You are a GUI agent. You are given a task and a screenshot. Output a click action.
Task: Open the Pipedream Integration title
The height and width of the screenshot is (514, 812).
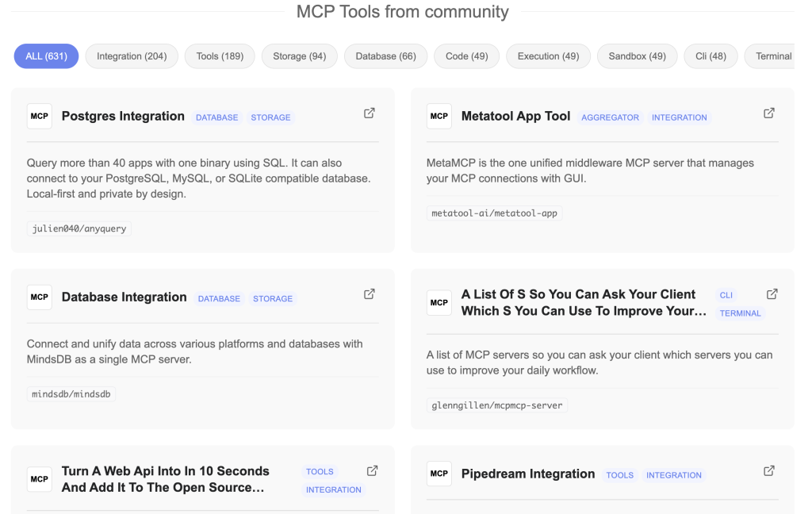pyautogui.click(x=528, y=474)
